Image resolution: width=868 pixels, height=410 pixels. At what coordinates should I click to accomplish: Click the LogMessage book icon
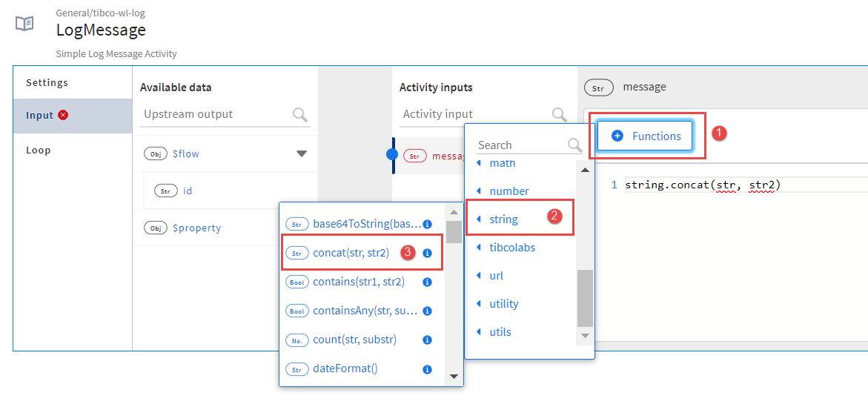(x=24, y=24)
